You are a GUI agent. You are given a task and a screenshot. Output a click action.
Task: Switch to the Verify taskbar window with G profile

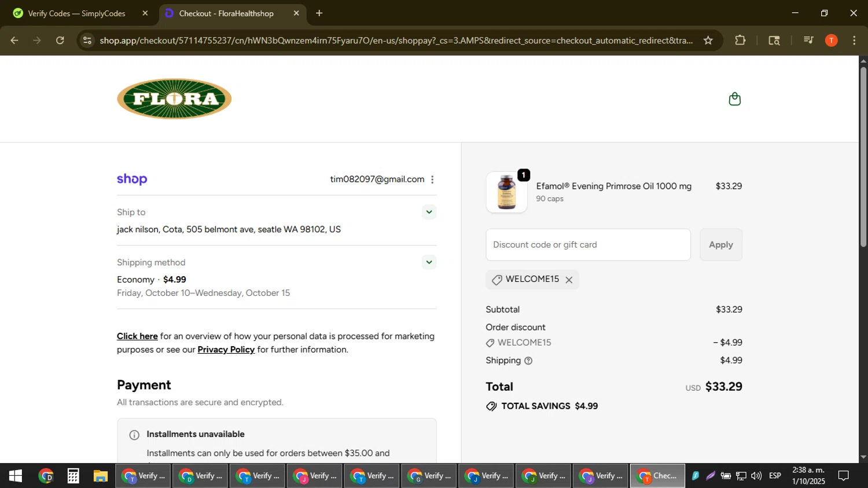[429, 476]
